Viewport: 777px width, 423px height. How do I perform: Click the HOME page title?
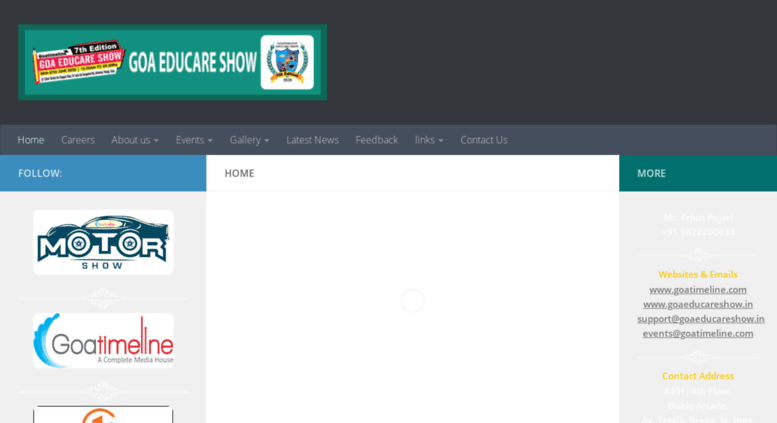coord(239,173)
